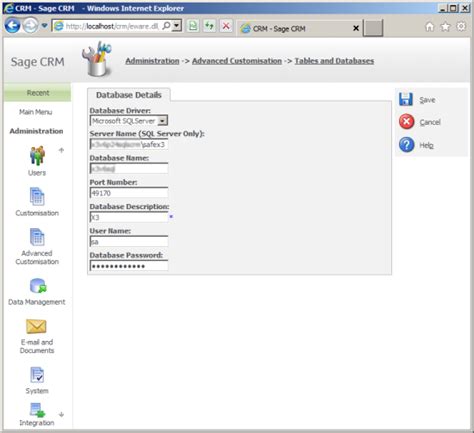The width and height of the screenshot is (474, 433).
Task: Select the Database Details tab
Action: click(129, 95)
